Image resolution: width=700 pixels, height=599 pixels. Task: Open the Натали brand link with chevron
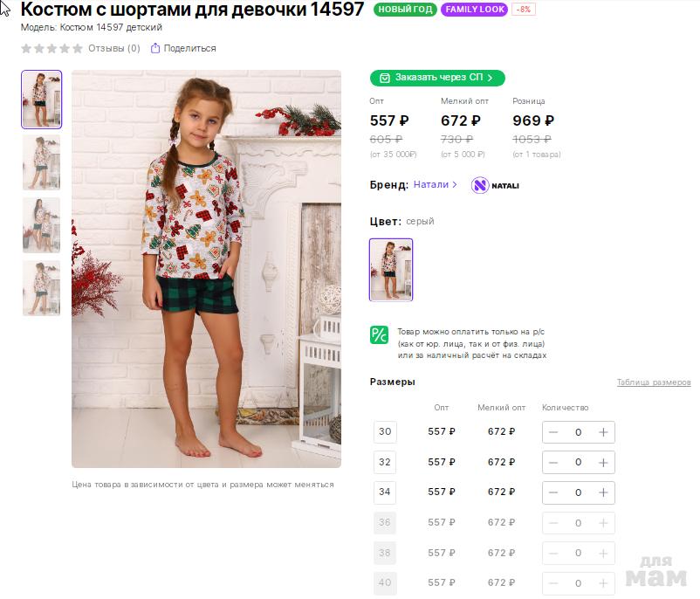(x=436, y=184)
